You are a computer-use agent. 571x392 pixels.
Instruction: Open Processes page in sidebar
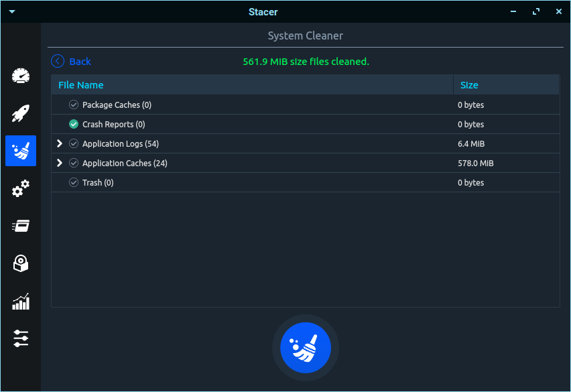click(21, 226)
